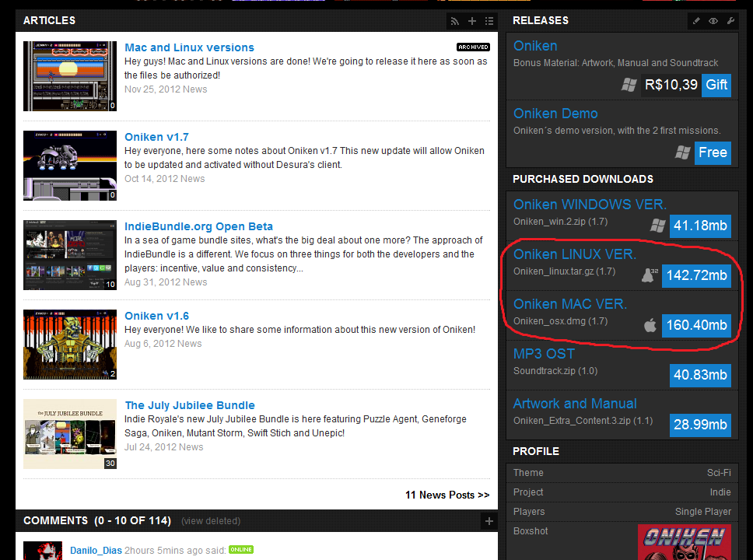Image resolution: width=753 pixels, height=560 pixels.
Task: Download the free Oniken Demo
Action: (713, 152)
